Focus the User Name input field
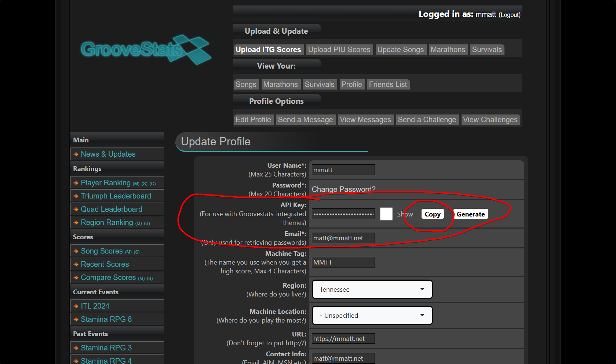This screenshot has height=364, width=616. 343,170
